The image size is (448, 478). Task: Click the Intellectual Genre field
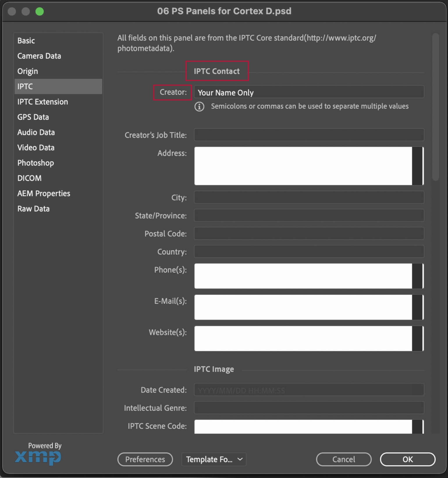click(x=309, y=408)
